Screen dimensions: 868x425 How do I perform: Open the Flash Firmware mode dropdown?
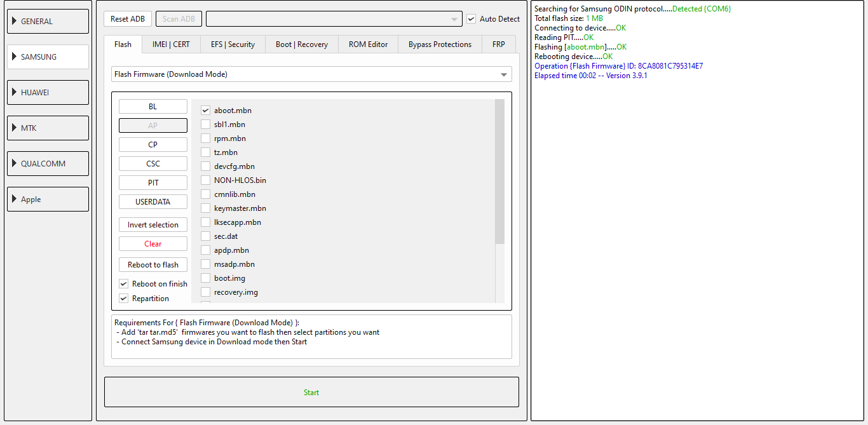pyautogui.click(x=311, y=74)
